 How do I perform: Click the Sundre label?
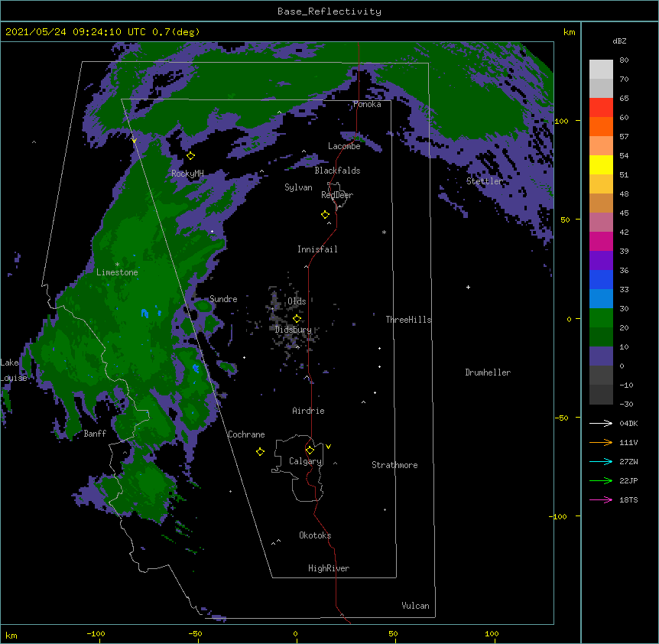(223, 299)
